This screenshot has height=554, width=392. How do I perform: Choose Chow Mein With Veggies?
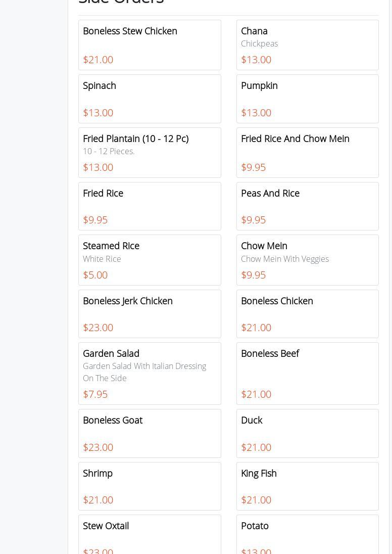pyautogui.click(x=307, y=260)
